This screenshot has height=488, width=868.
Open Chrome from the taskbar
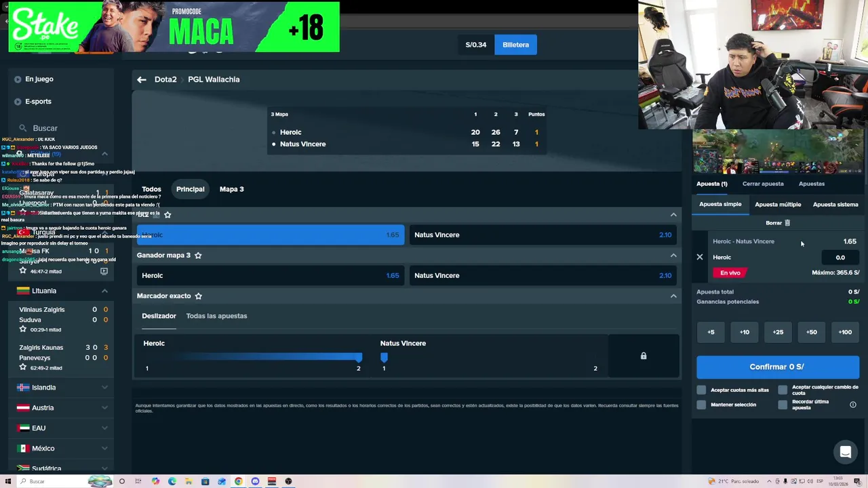click(239, 481)
